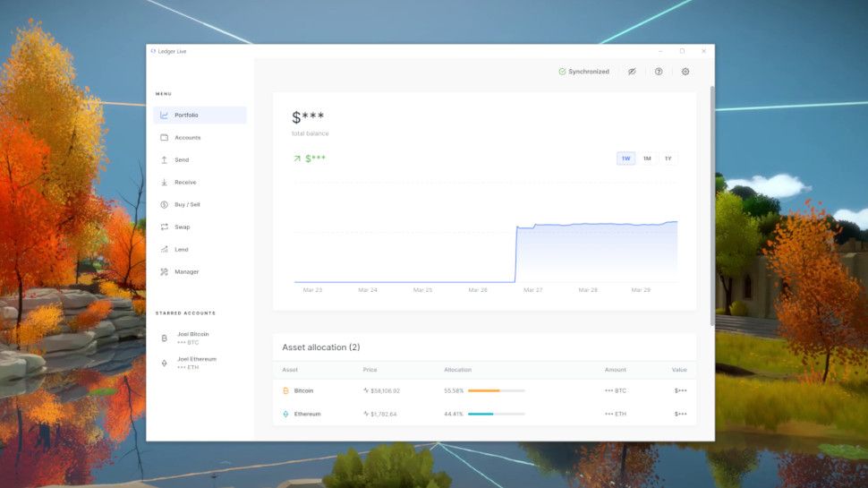Open the Bitcoin asset row
The height and width of the screenshot is (488, 868).
tap(484, 391)
